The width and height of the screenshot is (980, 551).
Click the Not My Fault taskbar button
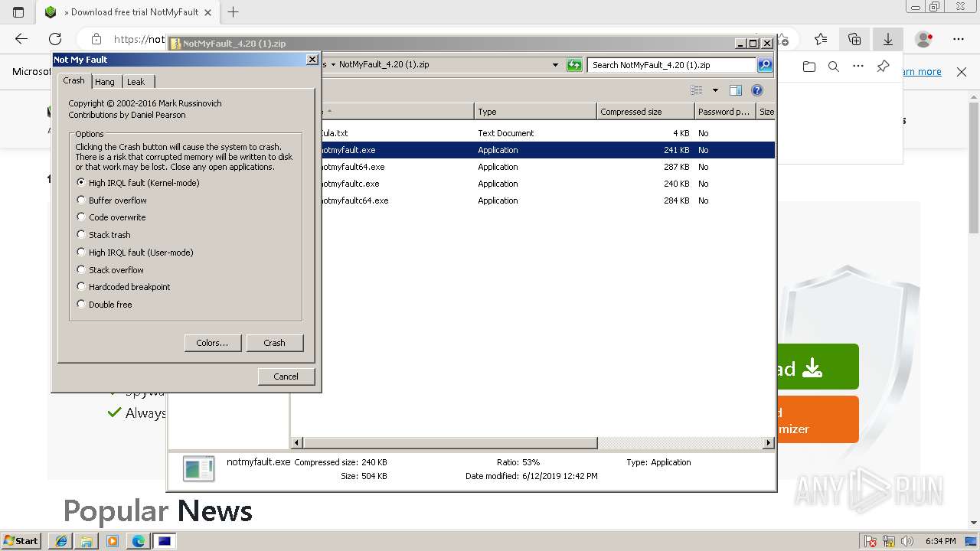click(164, 541)
